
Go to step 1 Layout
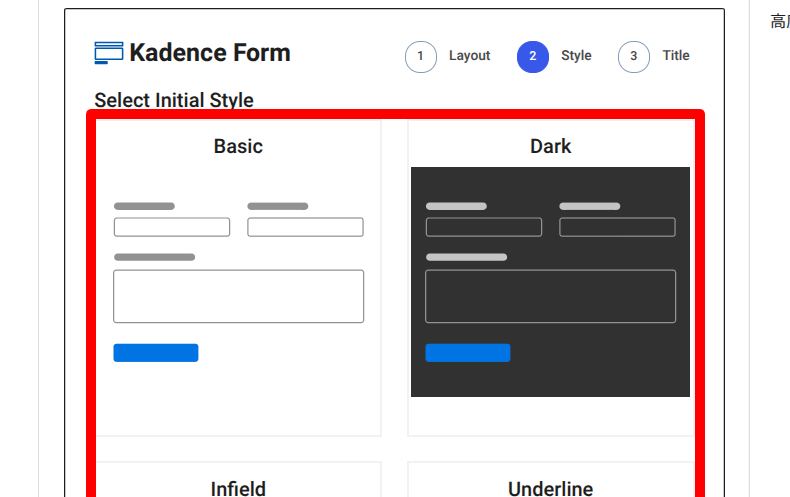pyautogui.click(x=448, y=56)
